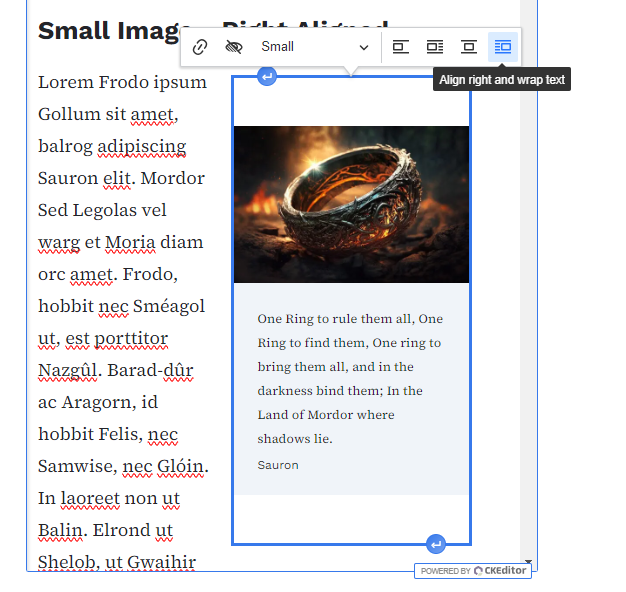Click the word Legolas in the paragraph
This screenshot has width=626, height=592.
[x=103, y=210]
